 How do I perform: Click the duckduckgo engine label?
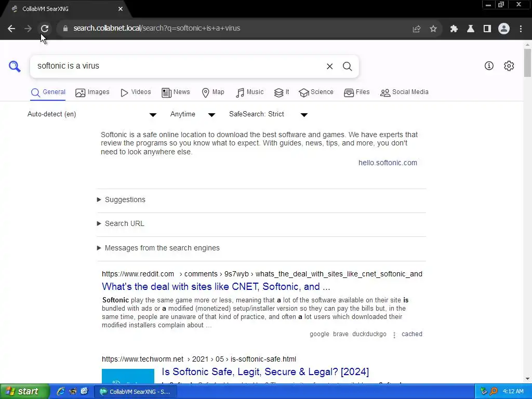369,334
